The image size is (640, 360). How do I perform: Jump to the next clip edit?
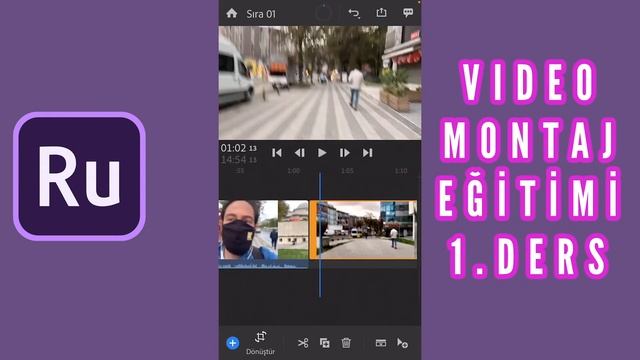[x=367, y=153]
